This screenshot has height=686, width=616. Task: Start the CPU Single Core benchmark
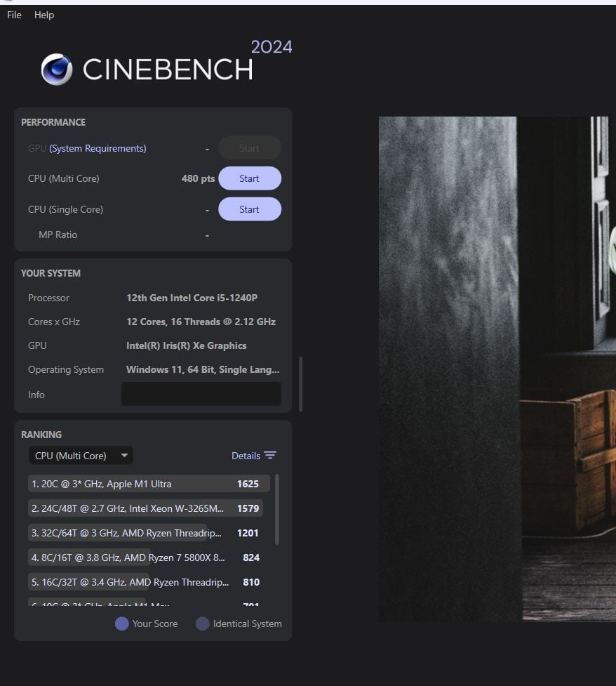250,209
